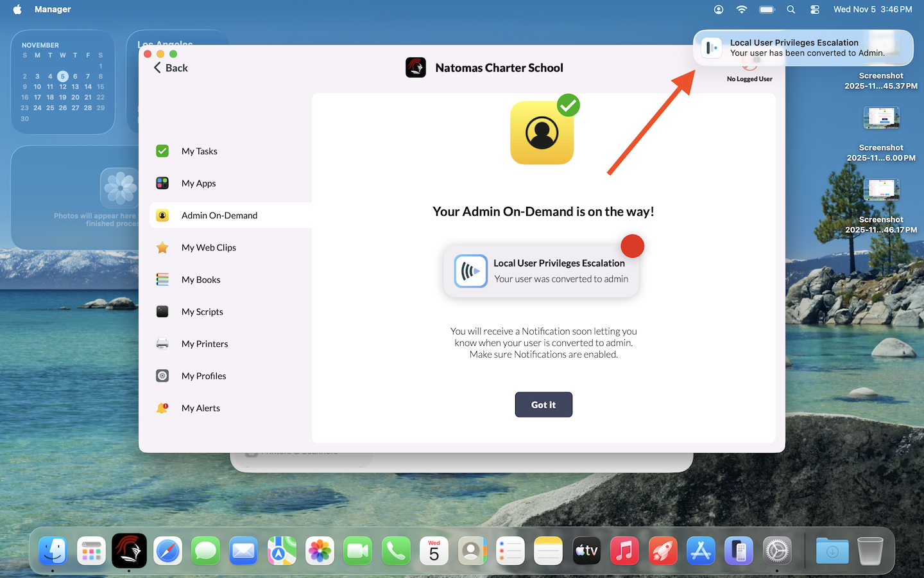Click the Manager spartan helmet icon in the Dock

[x=129, y=551]
